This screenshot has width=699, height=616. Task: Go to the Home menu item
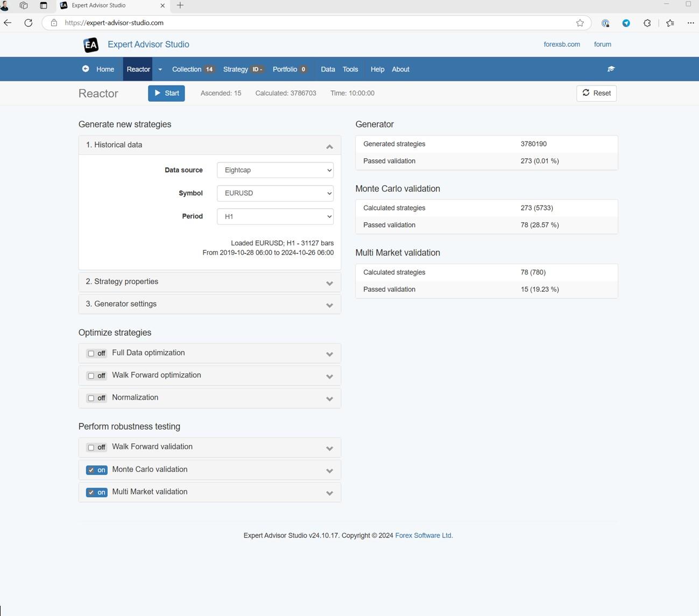click(105, 69)
